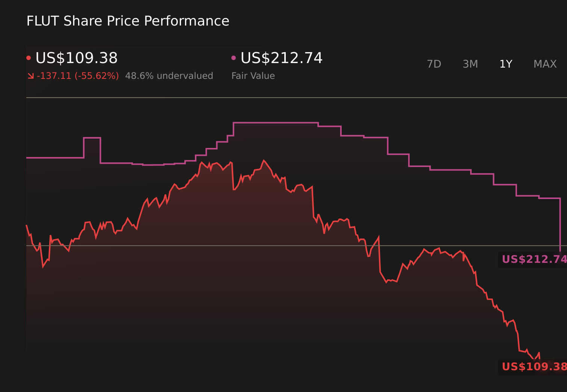
Task: Toggle Fair Value series via purple legend marker
Action: (x=234, y=57)
